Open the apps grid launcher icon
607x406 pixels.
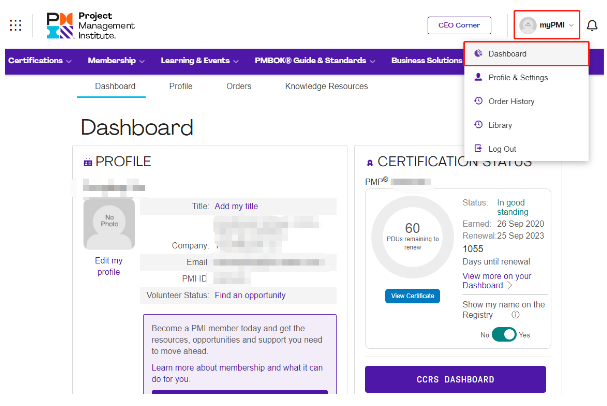(x=15, y=26)
